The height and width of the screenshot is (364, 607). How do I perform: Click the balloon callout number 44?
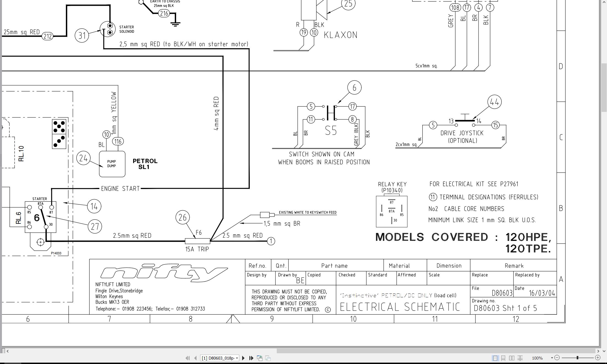coord(495,102)
